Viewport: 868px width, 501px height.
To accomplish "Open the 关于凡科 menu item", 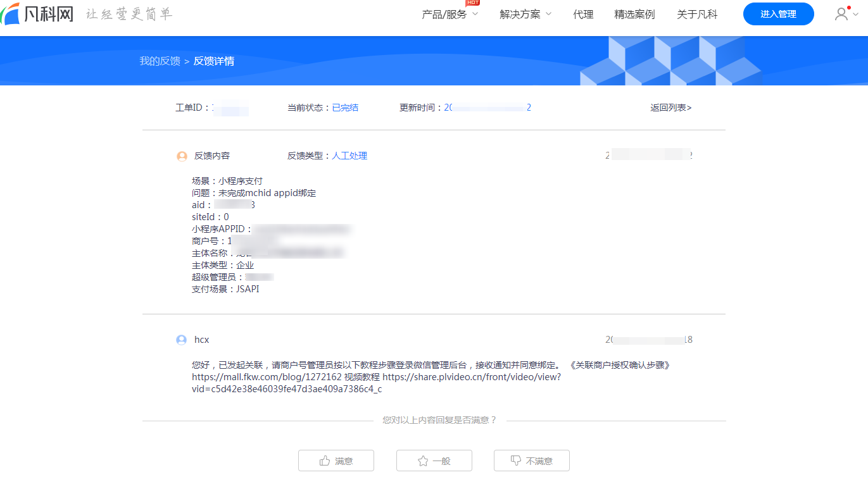I will [697, 15].
